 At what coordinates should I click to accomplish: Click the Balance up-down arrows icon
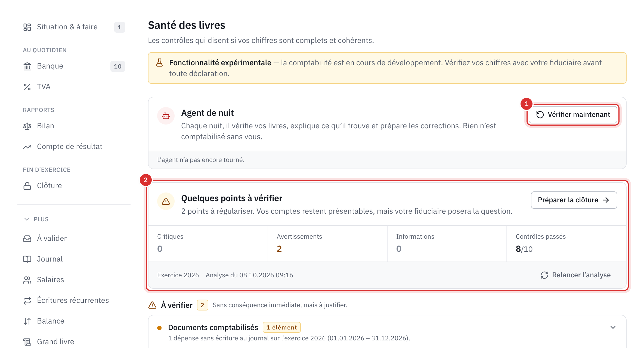coord(27,321)
